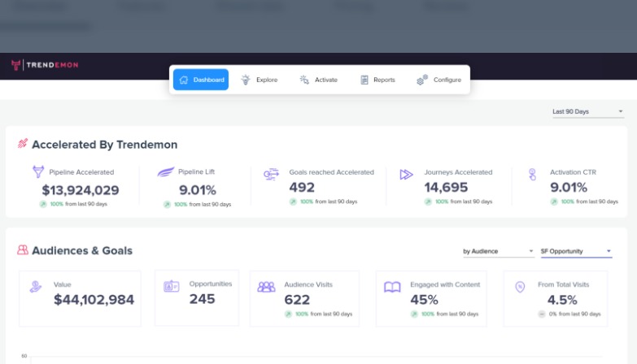This screenshot has width=637, height=364.
Task: Go to the Activate tab
Action: tap(319, 80)
